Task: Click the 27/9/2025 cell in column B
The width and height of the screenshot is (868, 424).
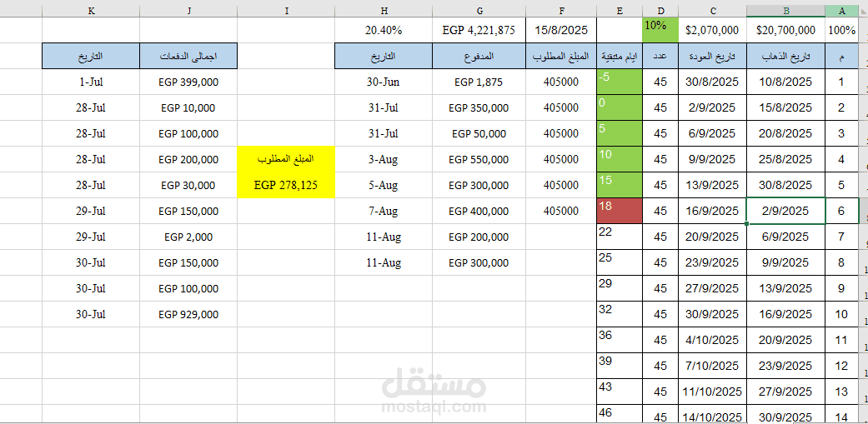Action: point(785,392)
